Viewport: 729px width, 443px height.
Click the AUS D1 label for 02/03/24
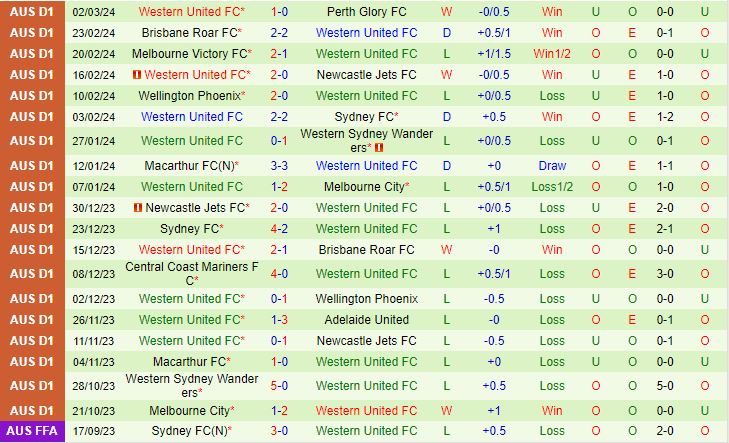pyautogui.click(x=34, y=12)
